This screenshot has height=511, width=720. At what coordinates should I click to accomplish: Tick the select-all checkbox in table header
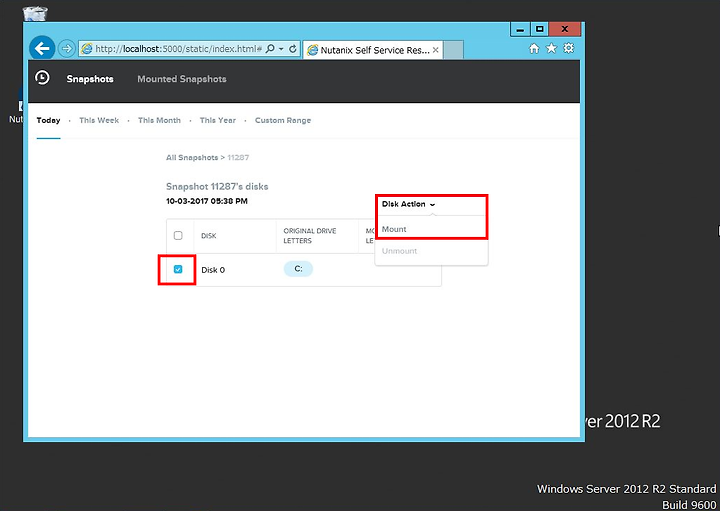pyautogui.click(x=178, y=236)
